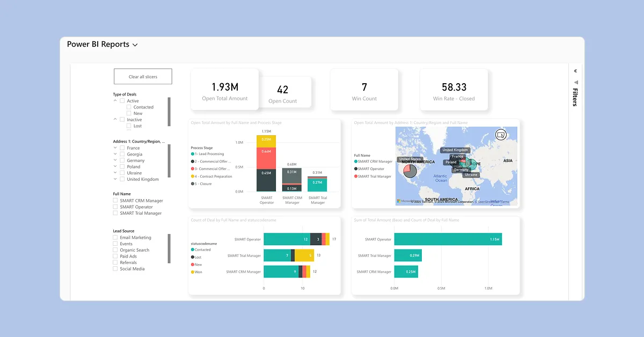Screen dimensions: 644x337
Task: Open the map Terms link
Action: click(504, 202)
